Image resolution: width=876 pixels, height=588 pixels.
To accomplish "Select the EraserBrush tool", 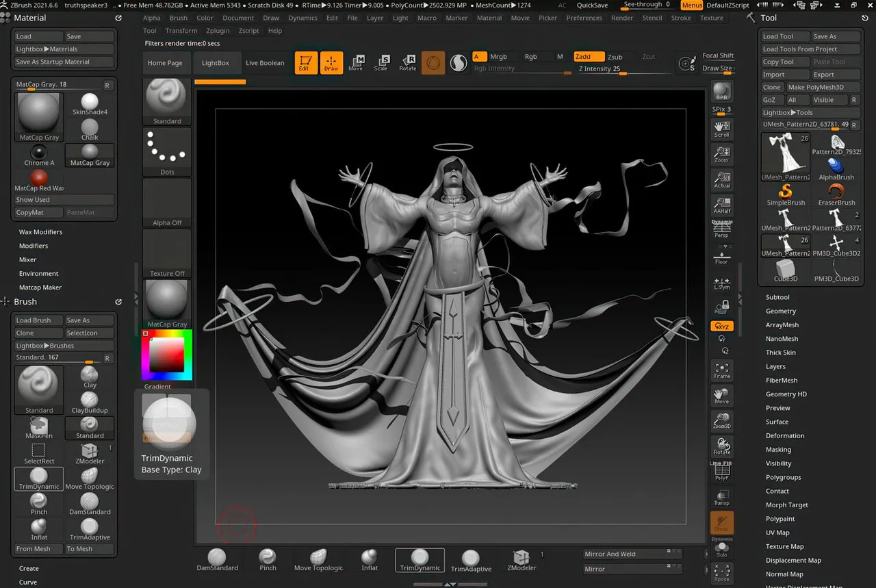I will [x=836, y=194].
